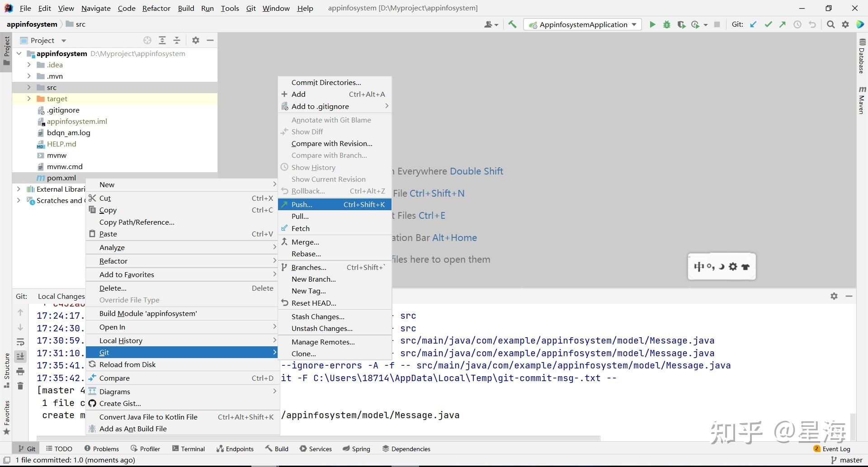
Task: Select Pull... from the Git submenu
Action: (335, 216)
